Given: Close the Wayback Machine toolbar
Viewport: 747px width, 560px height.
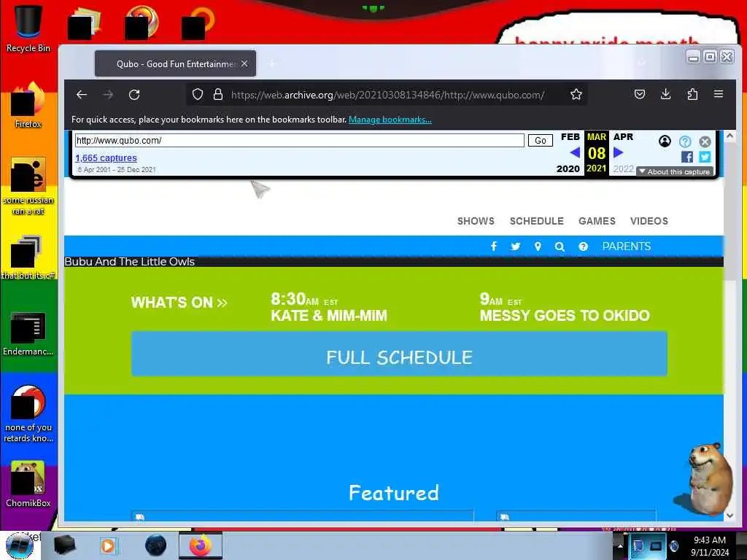Looking at the screenshot, I should click(x=705, y=141).
